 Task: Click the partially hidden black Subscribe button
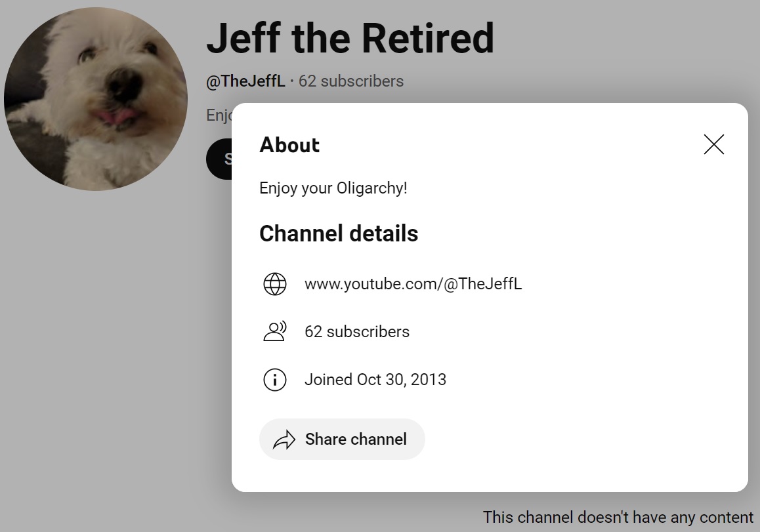coord(220,159)
